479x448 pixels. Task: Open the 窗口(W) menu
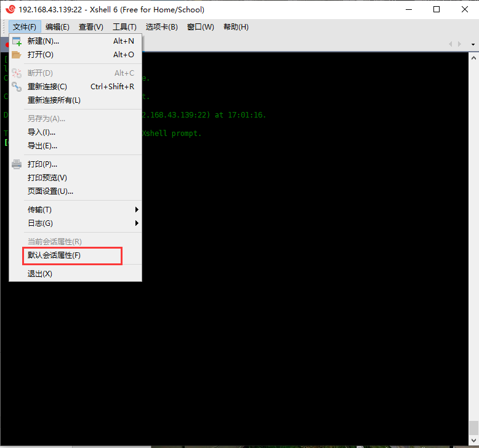tap(200, 27)
